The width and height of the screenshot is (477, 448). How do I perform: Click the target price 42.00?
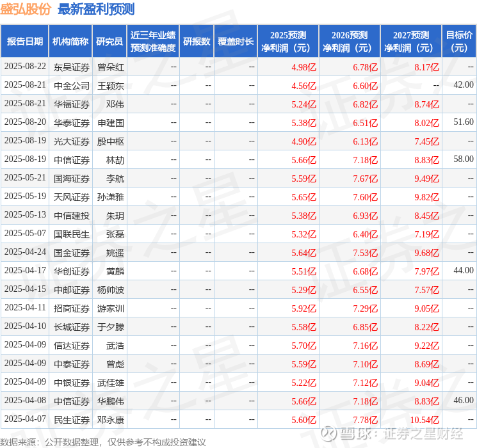464,85
